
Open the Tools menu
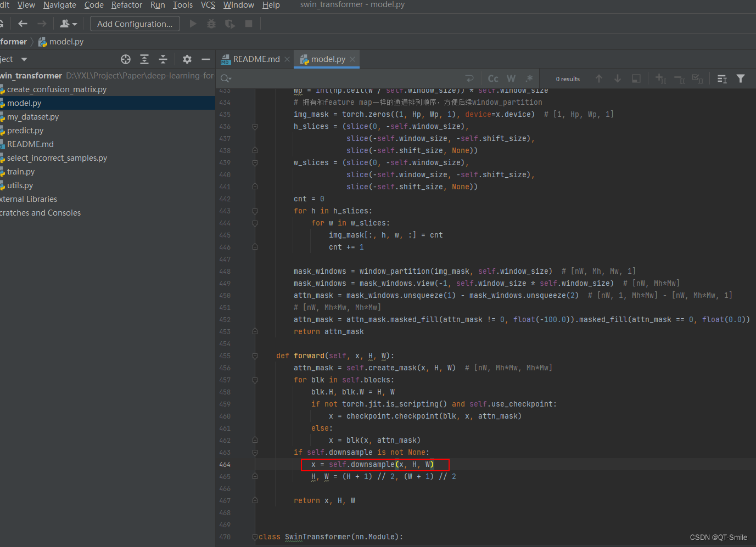[x=183, y=5]
